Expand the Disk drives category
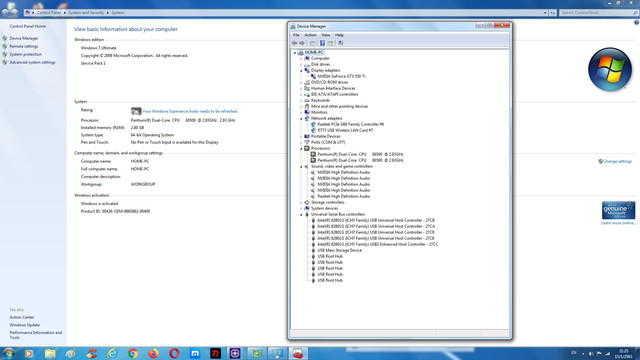This screenshot has width=640, height=360. click(301, 64)
